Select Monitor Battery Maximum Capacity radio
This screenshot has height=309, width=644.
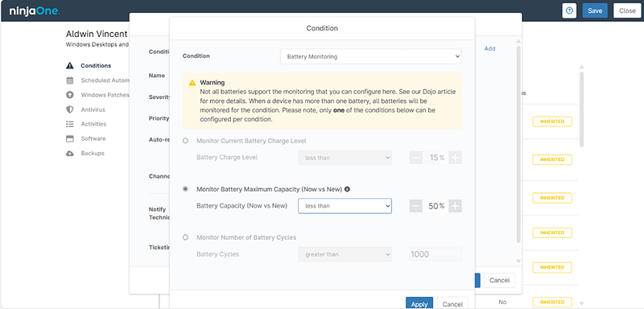(185, 189)
